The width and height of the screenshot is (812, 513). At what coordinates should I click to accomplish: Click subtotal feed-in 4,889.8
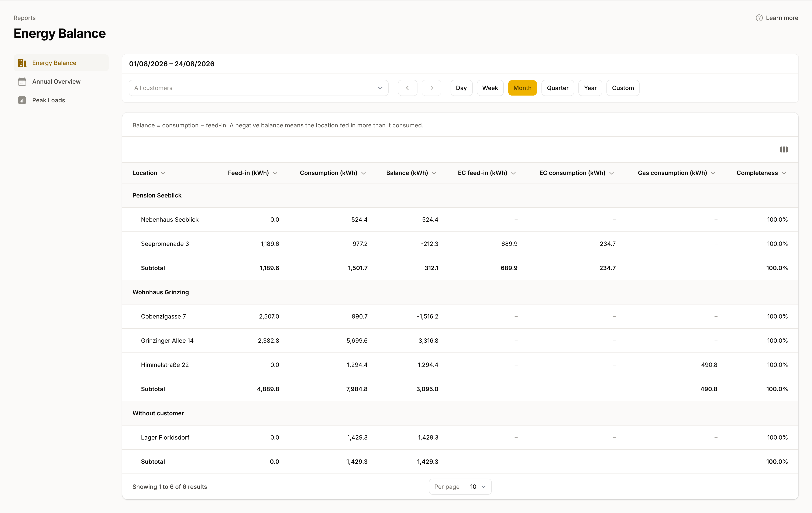tap(268, 389)
